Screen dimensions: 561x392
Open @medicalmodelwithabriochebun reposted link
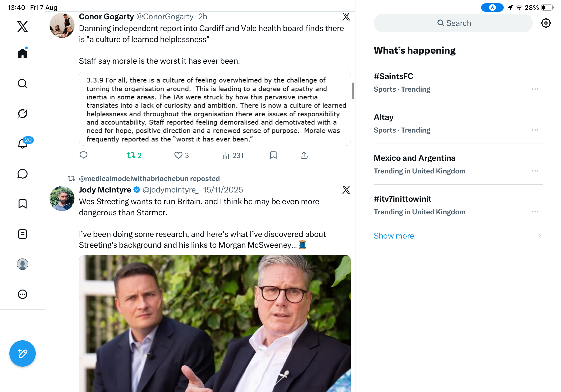(149, 178)
